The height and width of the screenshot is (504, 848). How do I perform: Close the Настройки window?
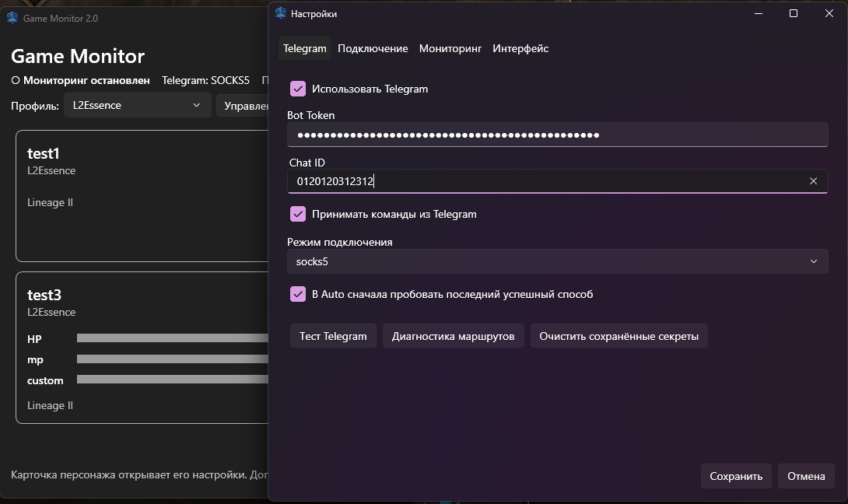(x=829, y=13)
